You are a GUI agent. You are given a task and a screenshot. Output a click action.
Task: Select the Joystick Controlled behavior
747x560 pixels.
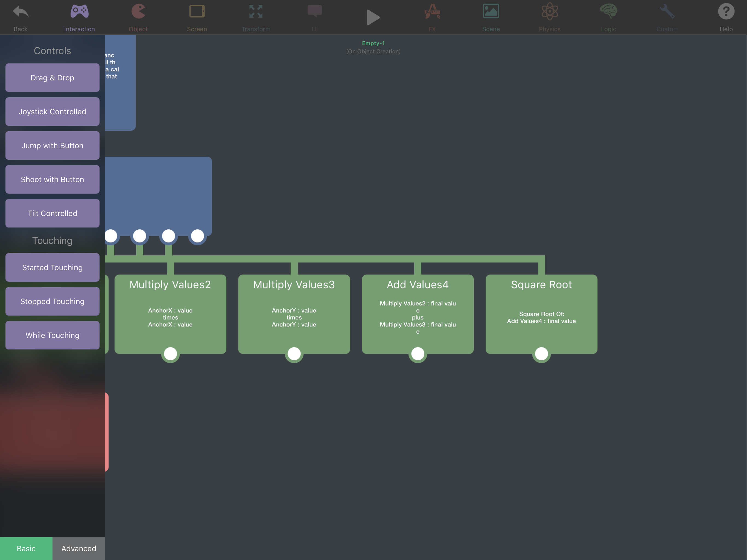(52, 112)
